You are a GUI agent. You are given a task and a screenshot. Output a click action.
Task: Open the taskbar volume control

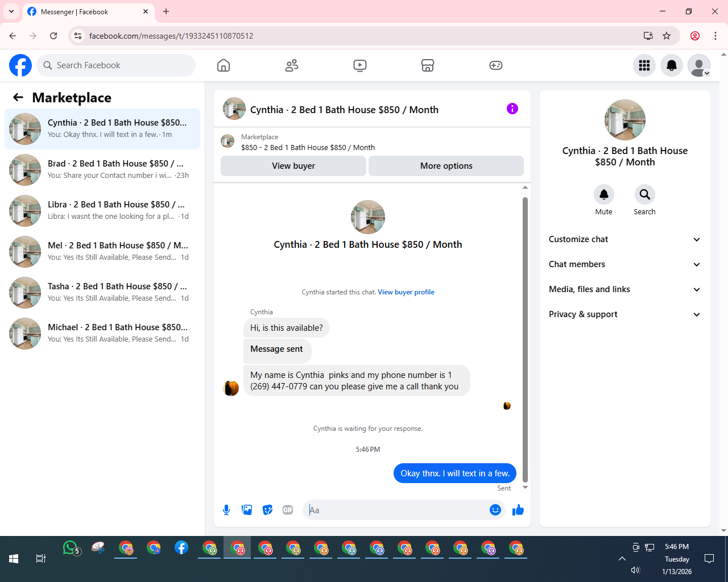635,570
